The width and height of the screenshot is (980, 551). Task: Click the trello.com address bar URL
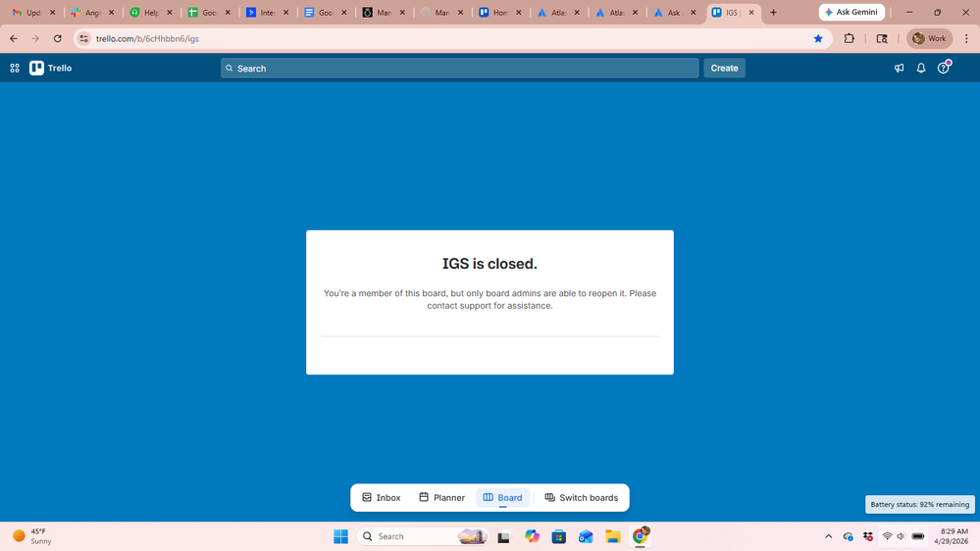147,39
